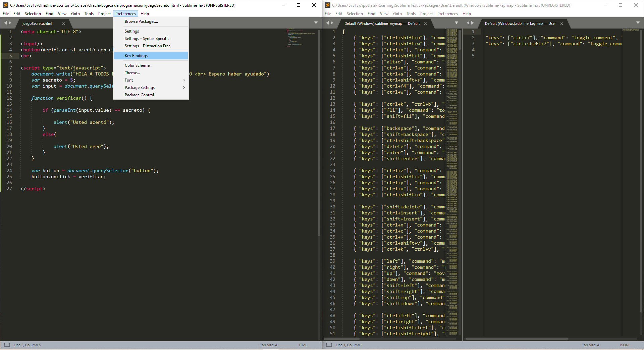Open View menu in juegoSecreto window
Viewport: 644px width, 350px height.
pyautogui.click(x=62, y=14)
